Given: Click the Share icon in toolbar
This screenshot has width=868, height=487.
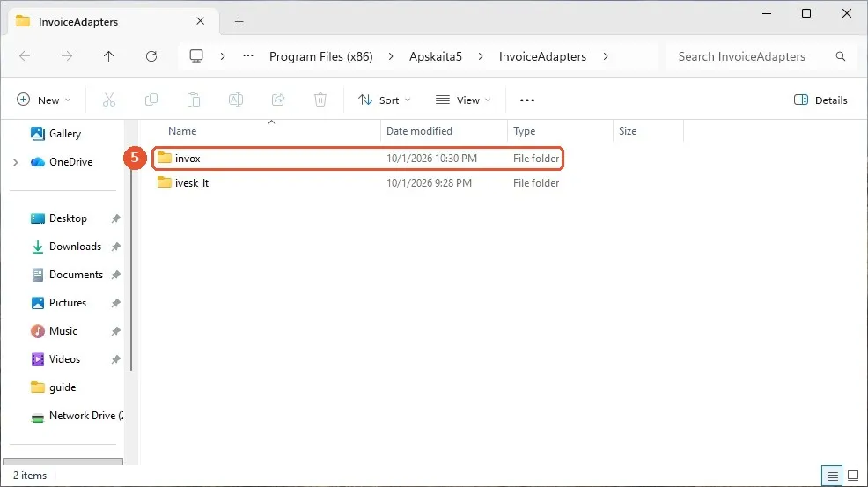Looking at the screenshot, I should point(278,100).
